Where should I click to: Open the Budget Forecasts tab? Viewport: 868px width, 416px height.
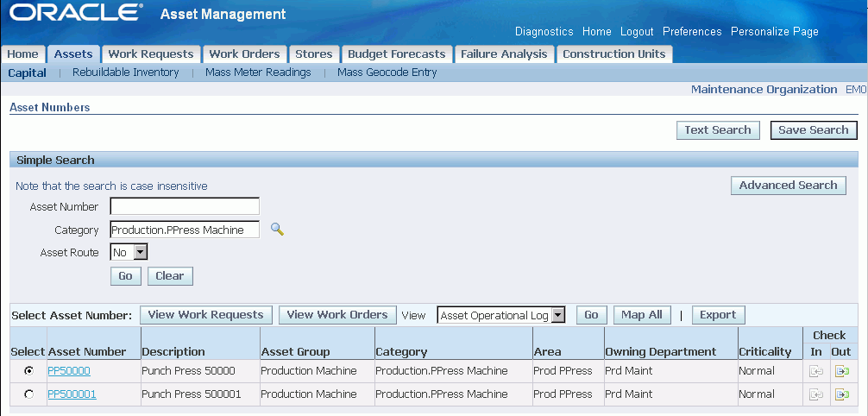(x=396, y=54)
